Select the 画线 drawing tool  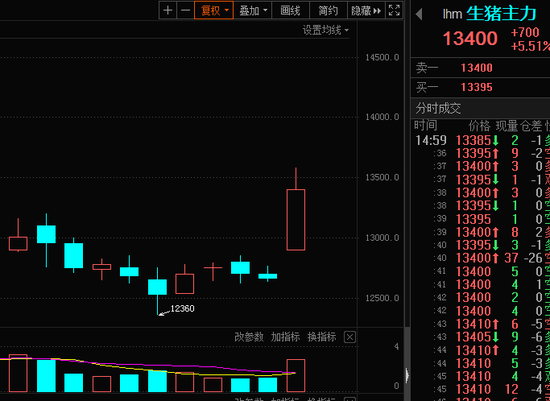click(290, 11)
